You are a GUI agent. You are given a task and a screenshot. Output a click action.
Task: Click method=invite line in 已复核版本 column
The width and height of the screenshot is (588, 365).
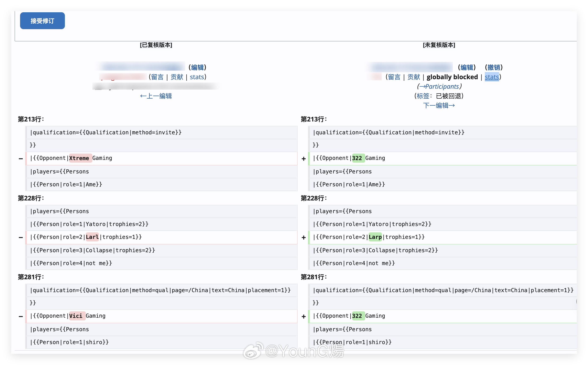click(162, 132)
